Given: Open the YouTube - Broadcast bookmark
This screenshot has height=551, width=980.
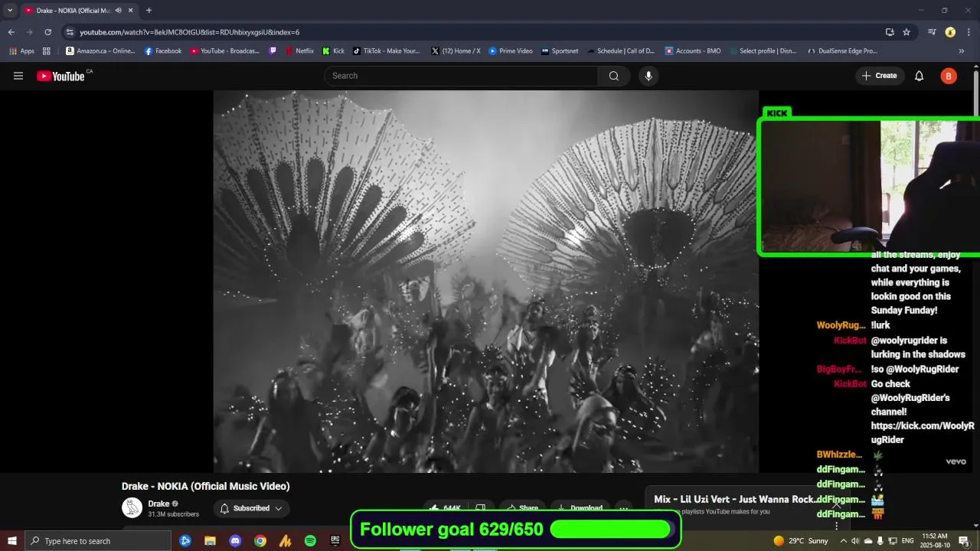Looking at the screenshot, I should (225, 51).
